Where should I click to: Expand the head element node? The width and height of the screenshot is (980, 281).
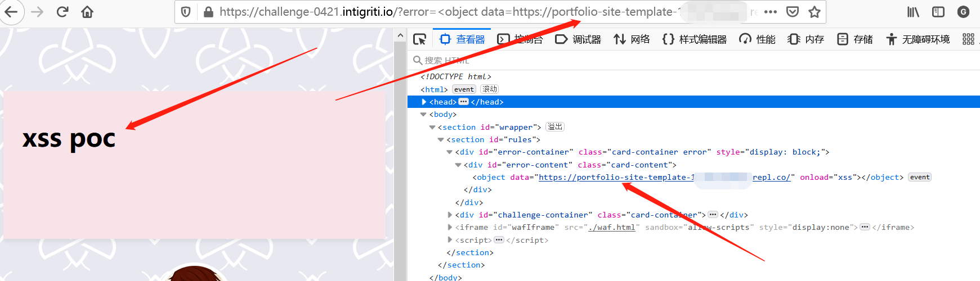(424, 102)
